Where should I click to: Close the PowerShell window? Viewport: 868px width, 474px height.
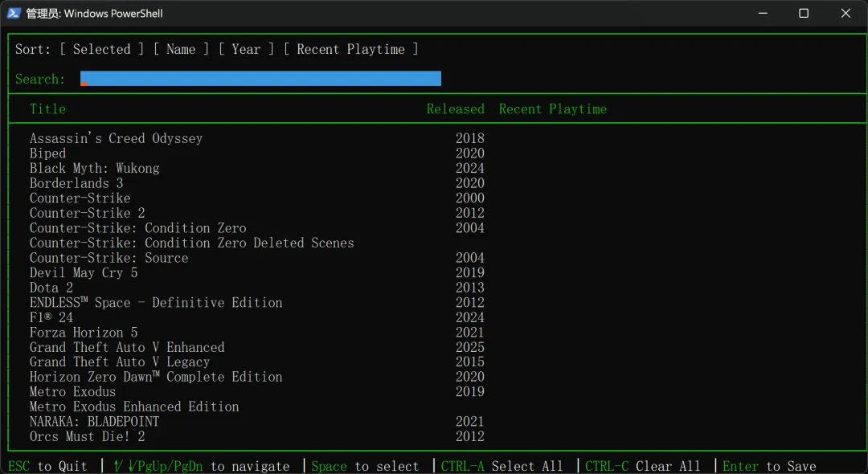845,14
